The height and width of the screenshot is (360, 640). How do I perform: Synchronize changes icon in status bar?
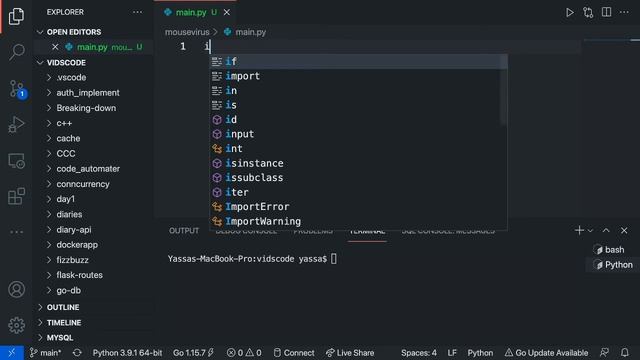(x=77, y=353)
